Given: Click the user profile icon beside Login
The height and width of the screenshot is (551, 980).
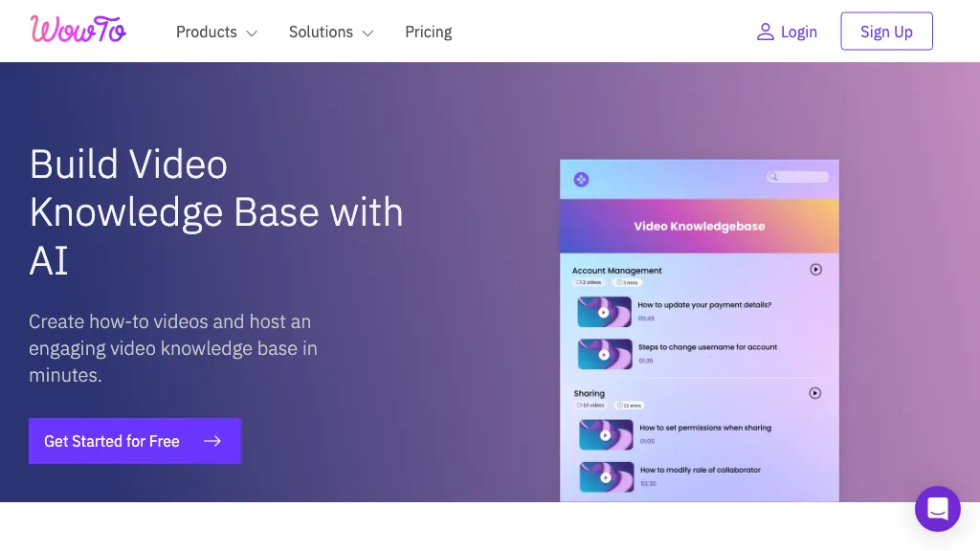Looking at the screenshot, I should (765, 32).
